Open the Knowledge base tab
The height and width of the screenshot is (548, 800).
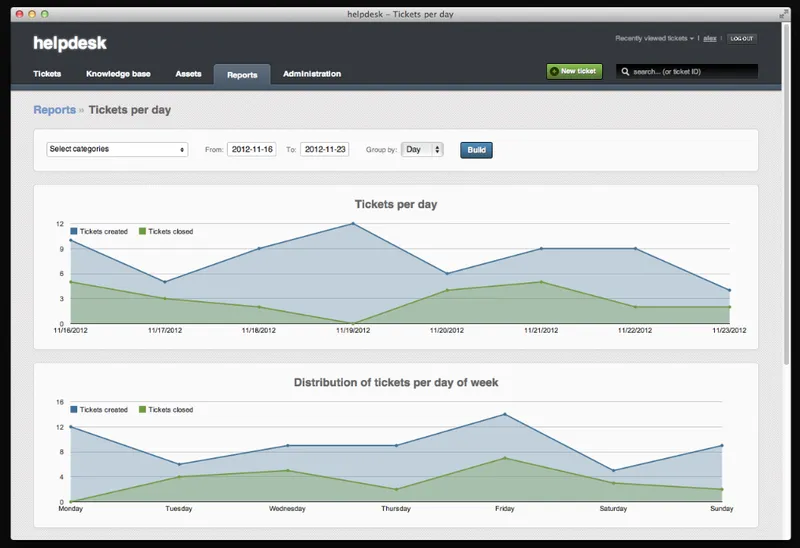[x=118, y=74]
